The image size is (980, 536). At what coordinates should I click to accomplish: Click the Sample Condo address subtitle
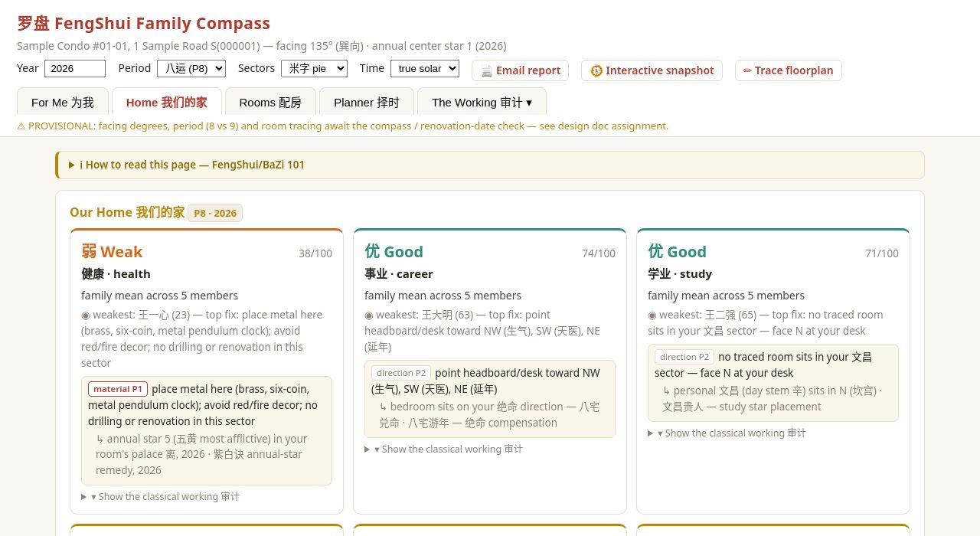coord(262,46)
